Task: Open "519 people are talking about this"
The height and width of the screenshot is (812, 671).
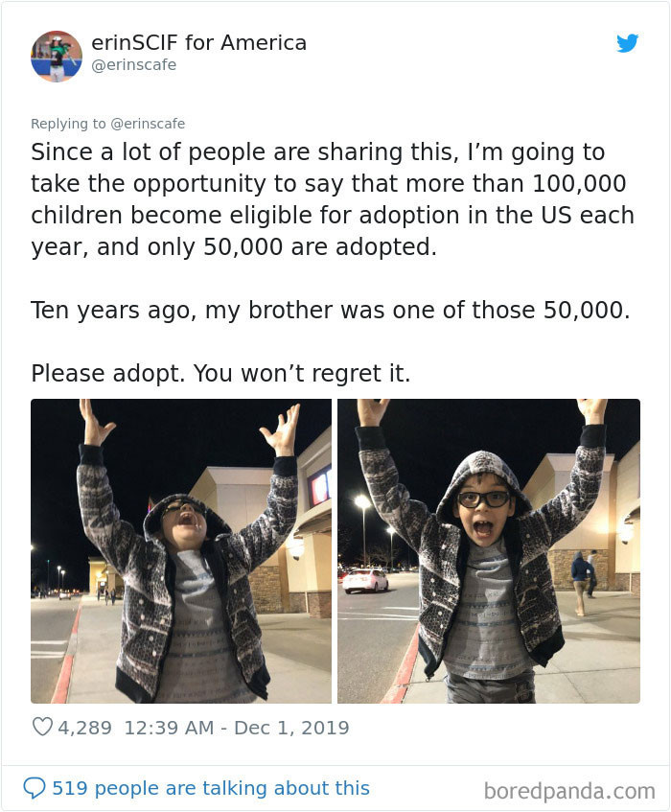Action: coord(210,788)
